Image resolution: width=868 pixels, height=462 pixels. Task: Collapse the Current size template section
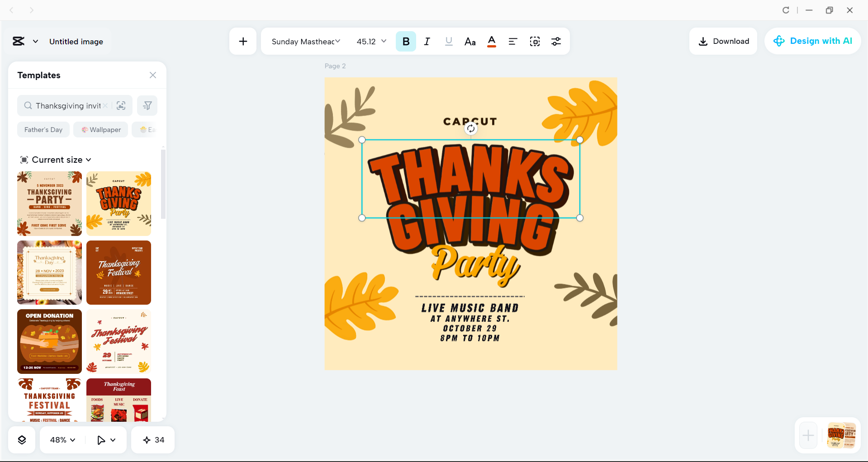tap(88, 160)
